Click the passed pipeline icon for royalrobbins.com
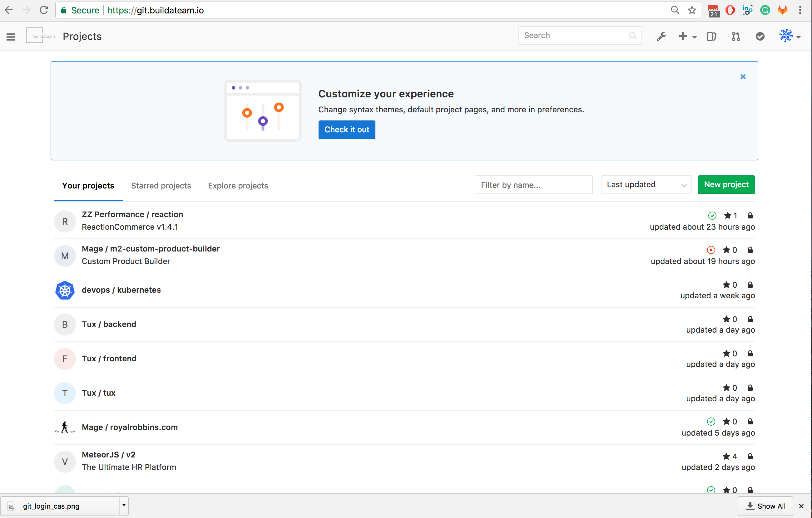The width and height of the screenshot is (812, 518). coord(711,422)
